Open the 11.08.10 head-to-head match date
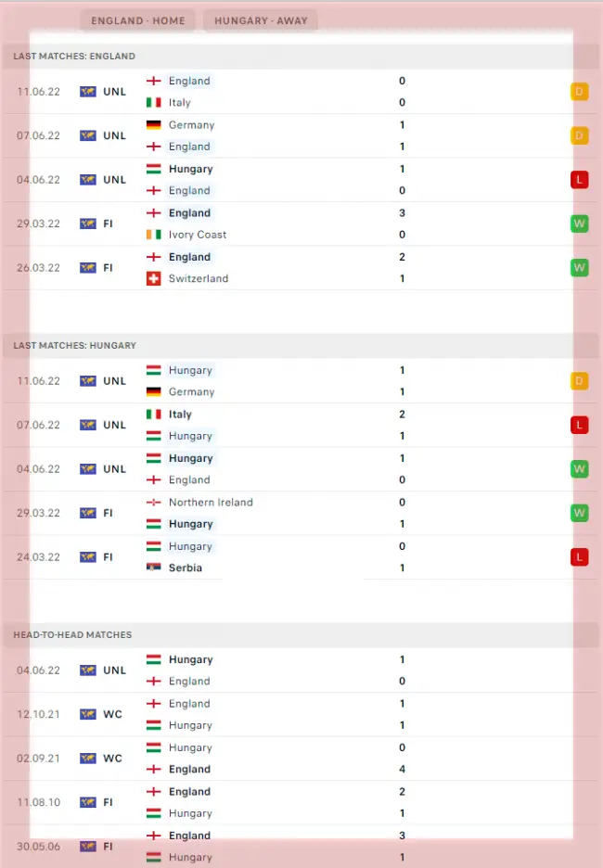The width and height of the screenshot is (603, 868). tap(38, 802)
